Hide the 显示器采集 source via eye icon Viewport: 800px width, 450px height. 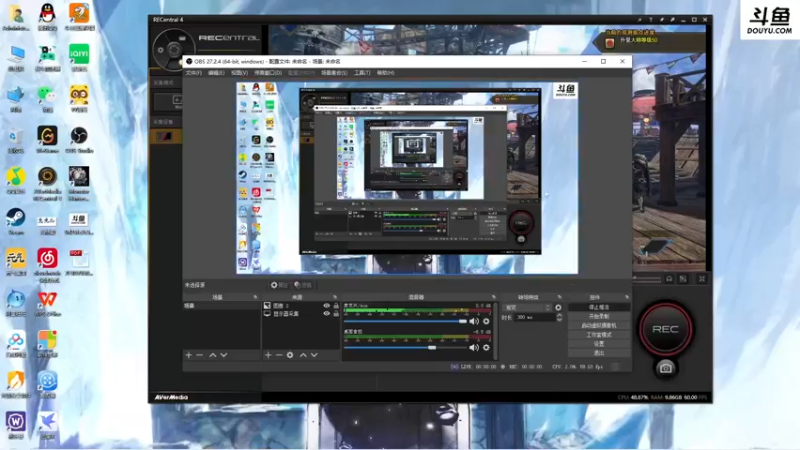pos(327,314)
